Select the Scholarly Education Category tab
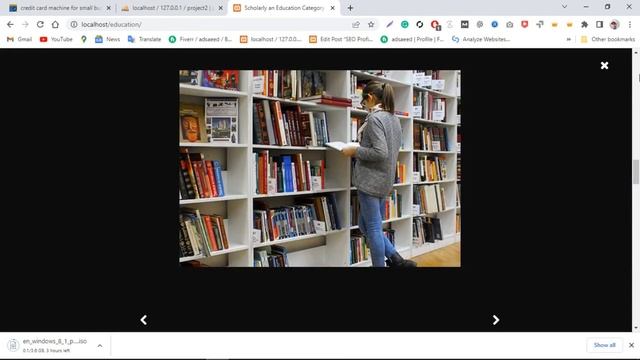Viewport: 640px width, 360px height. point(283,8)
